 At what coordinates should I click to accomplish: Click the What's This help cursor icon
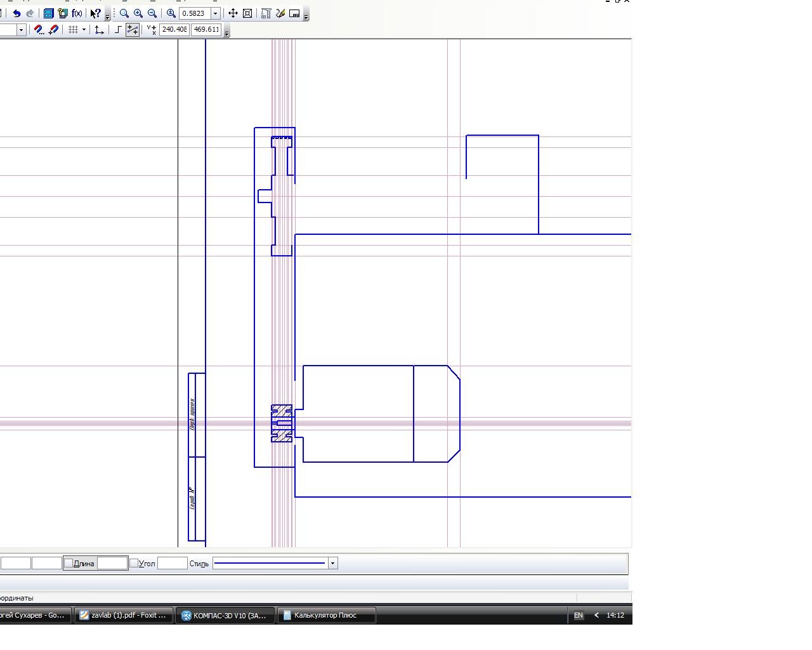tap(95, 13)
